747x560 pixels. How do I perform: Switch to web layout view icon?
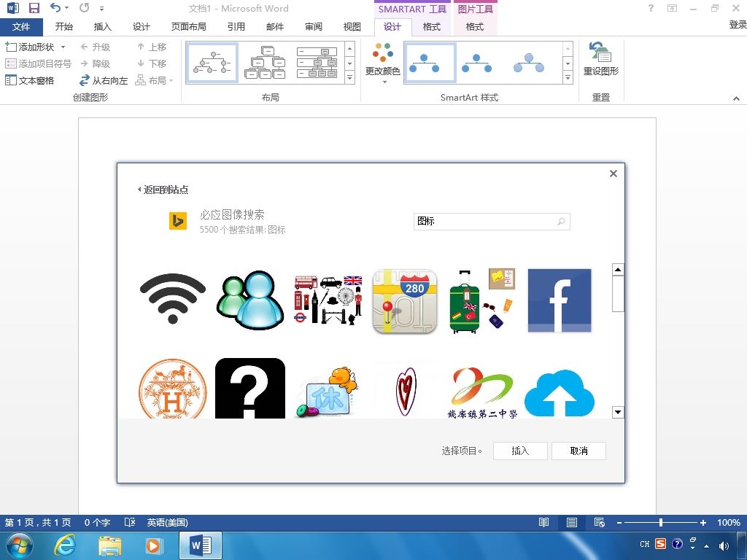[x=600, y=522]
